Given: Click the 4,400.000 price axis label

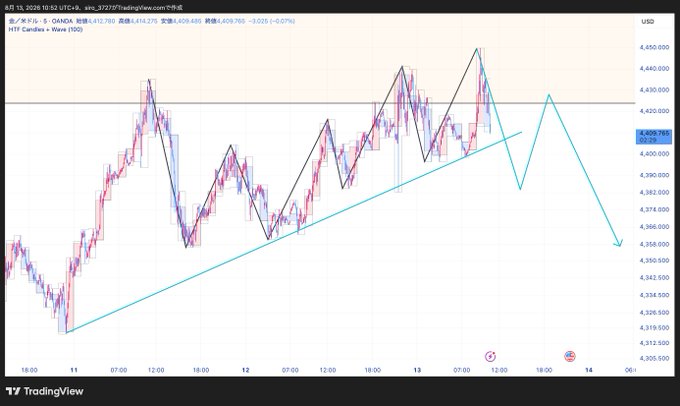Looking at the screenshot, I should [x=654, y=154].
